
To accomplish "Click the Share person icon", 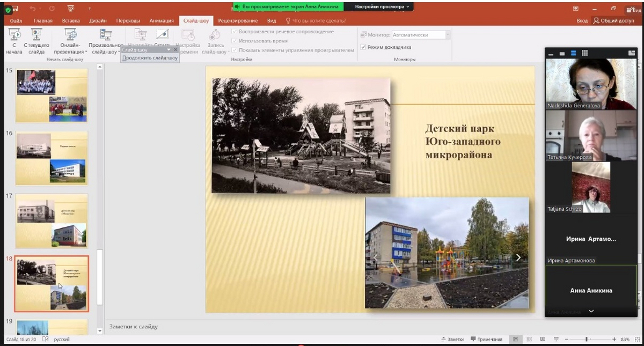I will 596,20.
